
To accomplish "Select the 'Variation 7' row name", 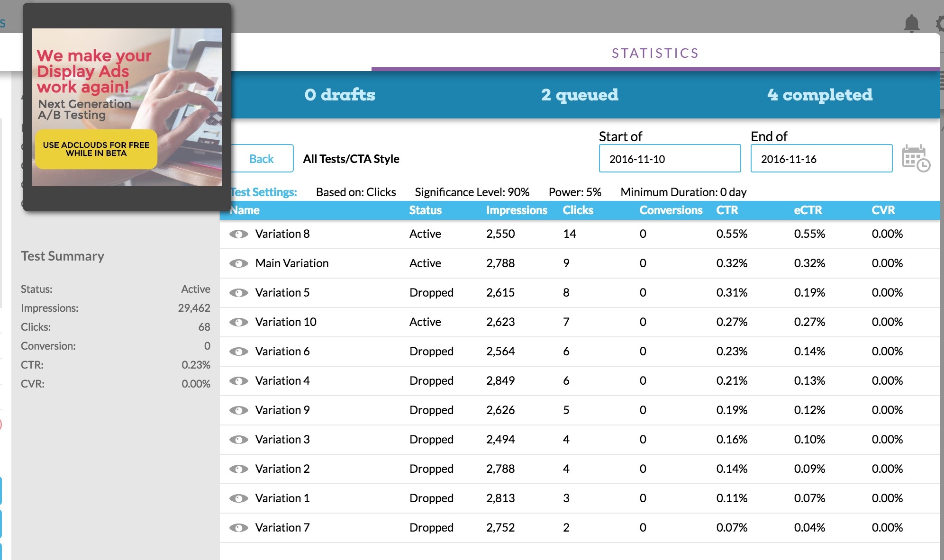I will pyautogui.click(x=282, y=528).
